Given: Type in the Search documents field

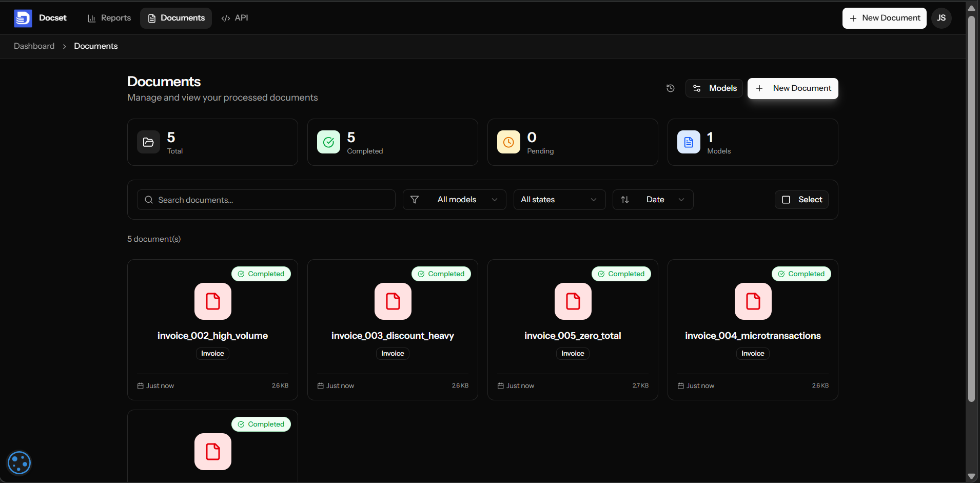Looking at the screenshot, I should coord(267,200).
